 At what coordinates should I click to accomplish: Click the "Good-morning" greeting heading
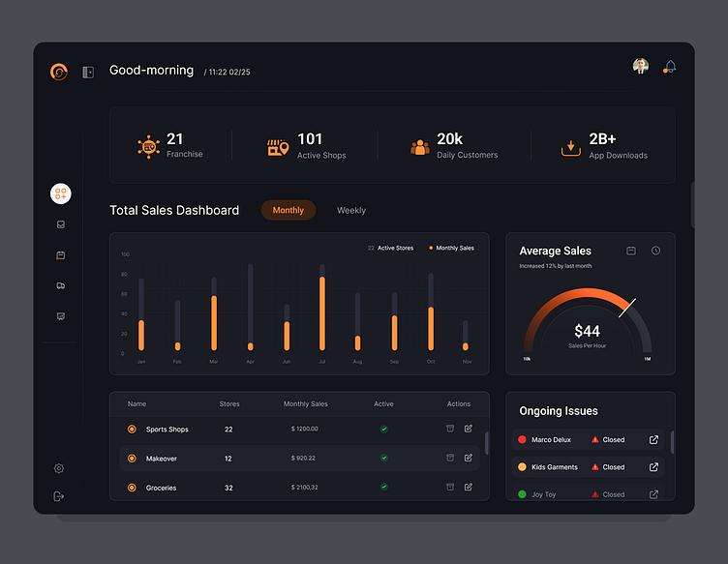click(x=151, y=70)
